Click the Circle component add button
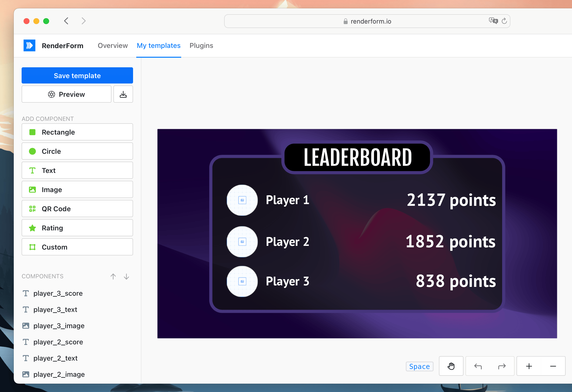The height and width of the screenshot is (392, 572). (77, 151)
